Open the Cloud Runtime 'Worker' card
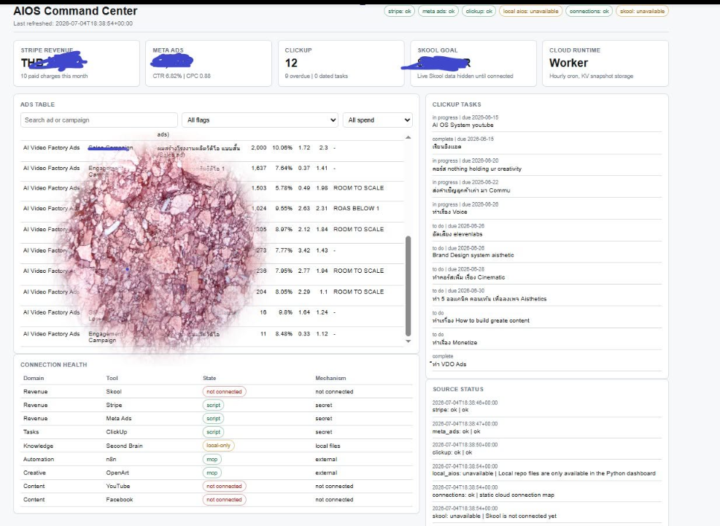The image size is (720, 526). coord(605,63)
